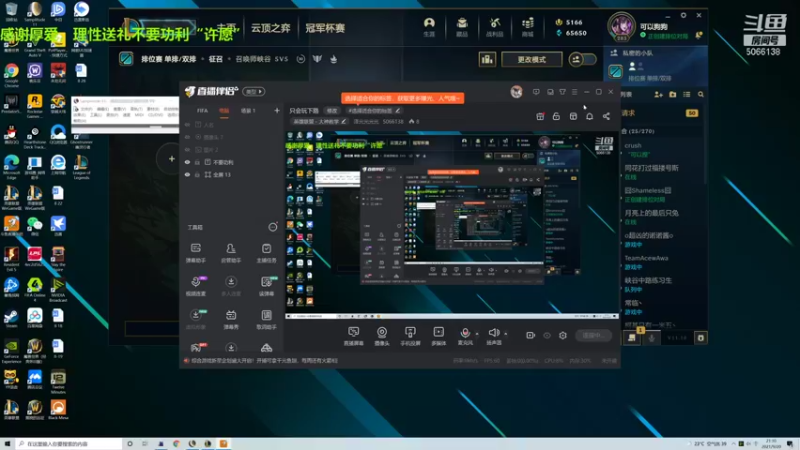Click the add friend icon in friends list
Image resolution: width=800 pixels, height=450 pixels.
pyautogui.click(x=658, y=94)
